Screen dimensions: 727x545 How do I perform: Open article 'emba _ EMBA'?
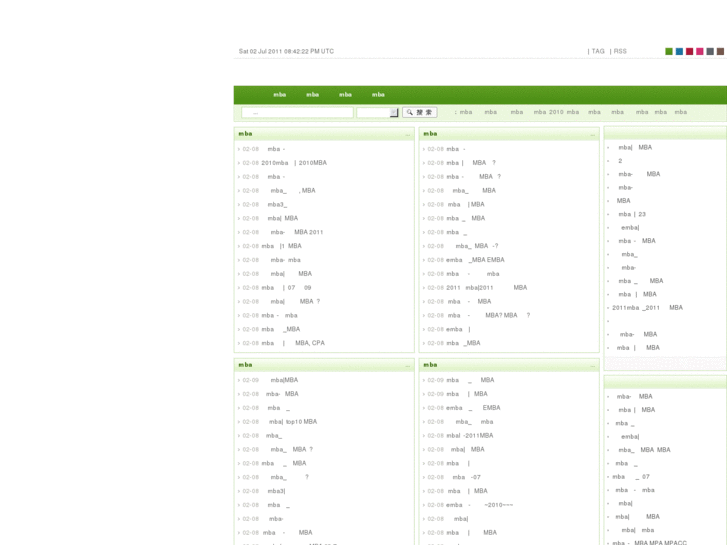coord(473,408)
